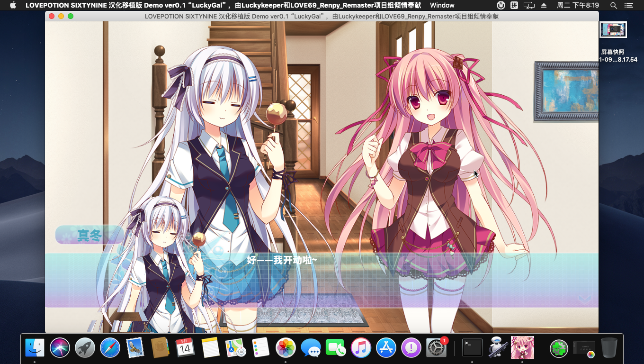Screen dimensions: 644x364
Task: Click the G shield status icon in menu bar
Action: coord(501,5)
